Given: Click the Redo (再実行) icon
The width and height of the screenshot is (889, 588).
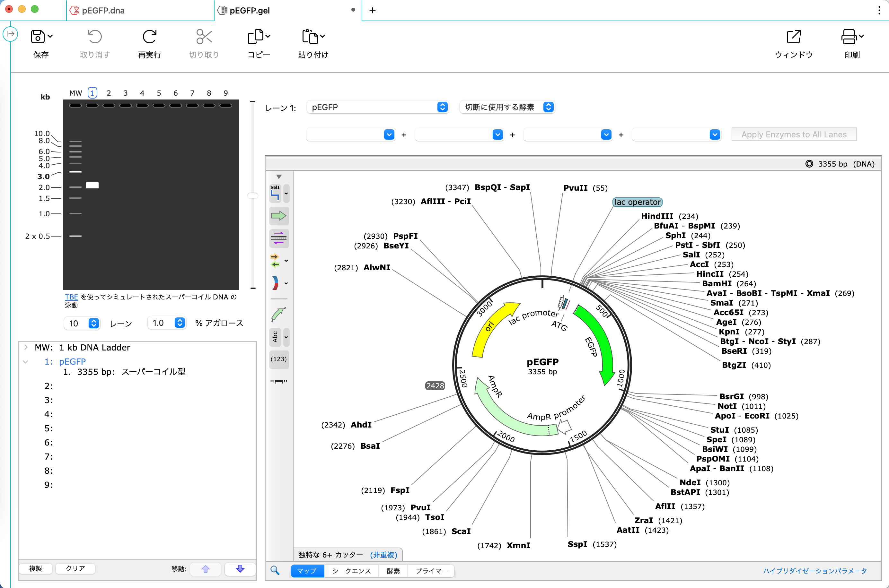Looking at the screenshot, I should tap(149, 37).
